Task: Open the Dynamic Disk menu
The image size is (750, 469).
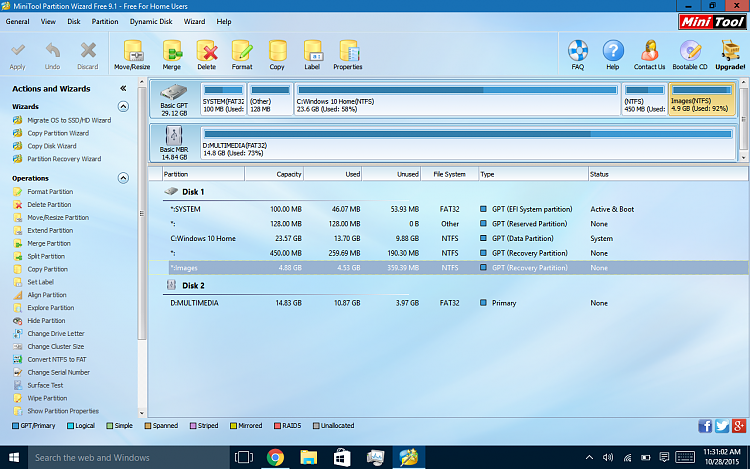Action: tap(151, 22)
